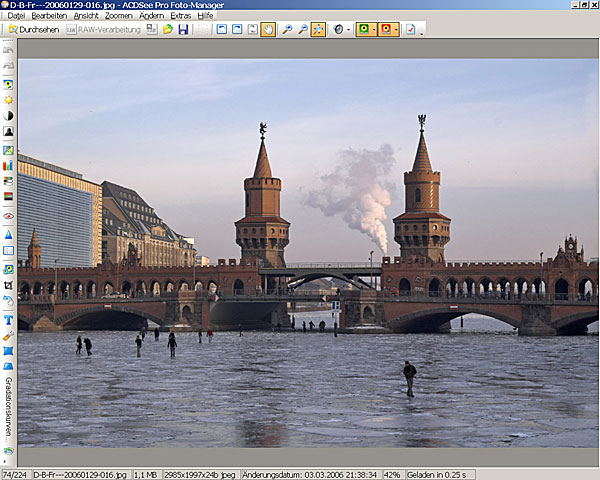This screenshot has height=480, width=600.
Task: Select the text T tool
Action: (8, 320)
